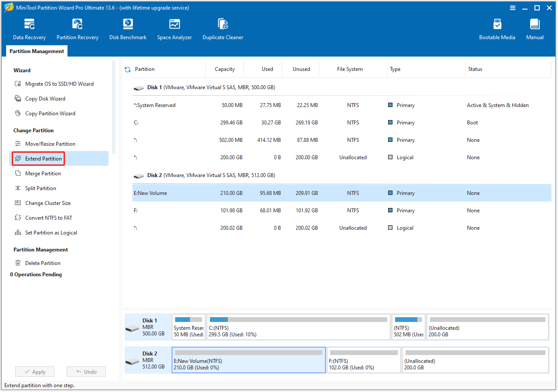Screen dimensions: 558x392
Task: Select Convert NTFS to FAT option
Action: 49,218
